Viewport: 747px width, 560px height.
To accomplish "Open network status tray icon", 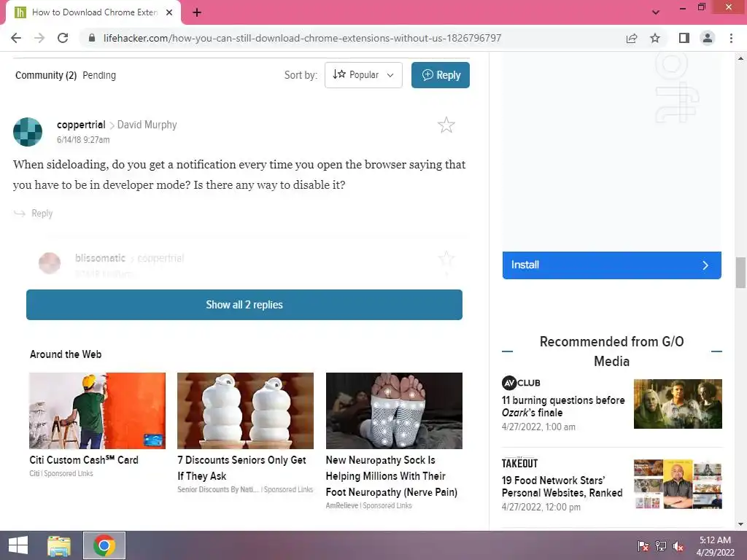I will 661,545.
